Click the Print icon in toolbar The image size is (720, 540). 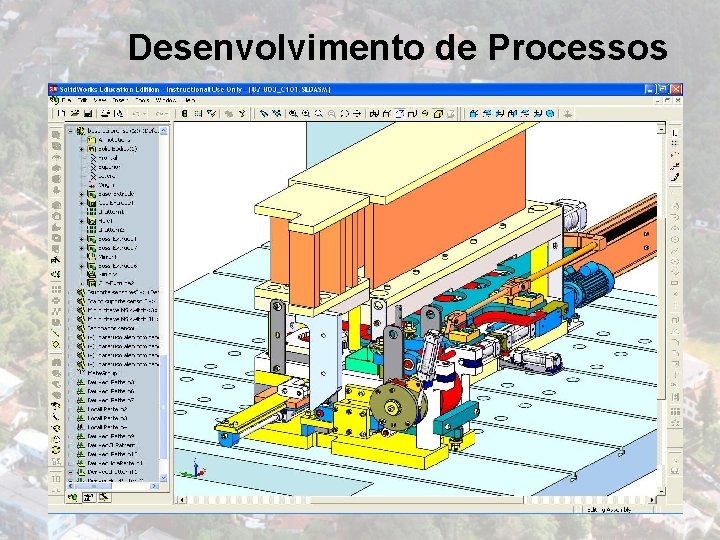coord(105,113)
